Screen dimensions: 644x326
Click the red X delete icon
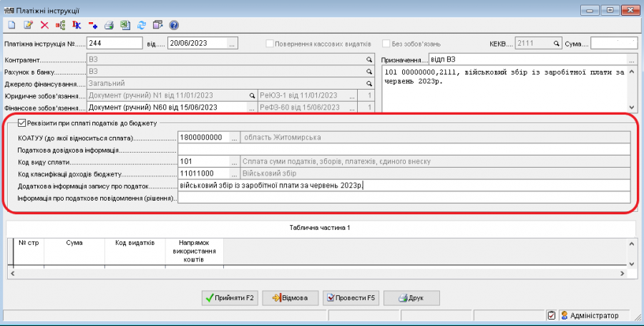[x=44, y=25]
